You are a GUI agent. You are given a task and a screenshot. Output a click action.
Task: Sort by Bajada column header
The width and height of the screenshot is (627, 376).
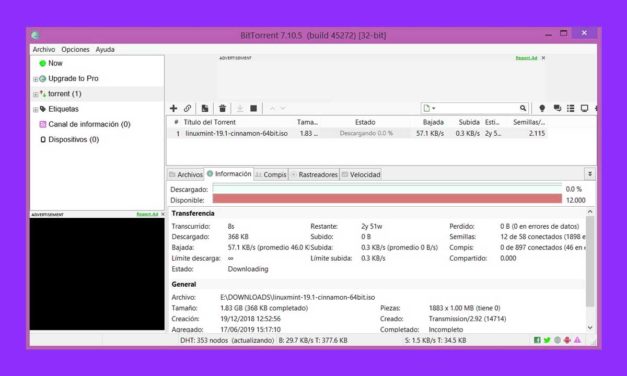tap(433, 122)
